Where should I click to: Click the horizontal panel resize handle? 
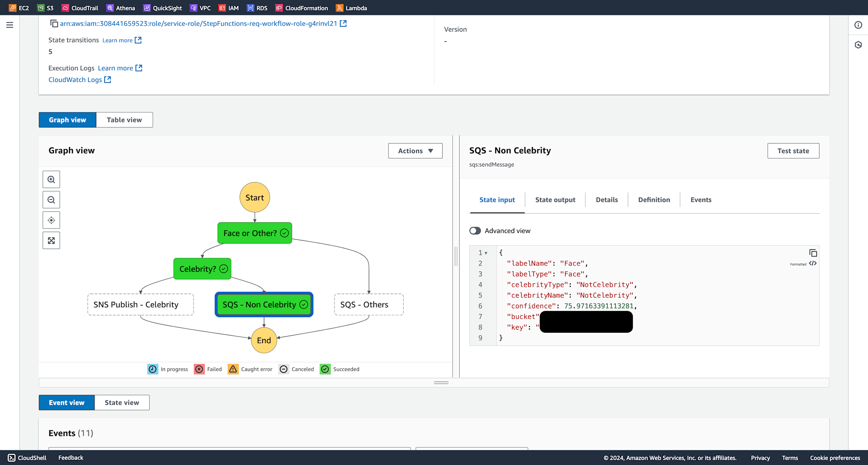441,383
